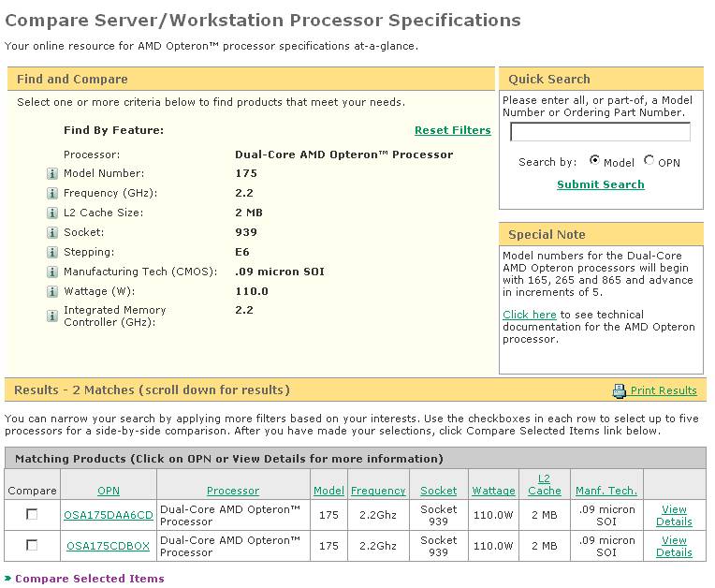Click the Compare Selected Items link
Screen dimensions: 715x588
coord(90,579)
